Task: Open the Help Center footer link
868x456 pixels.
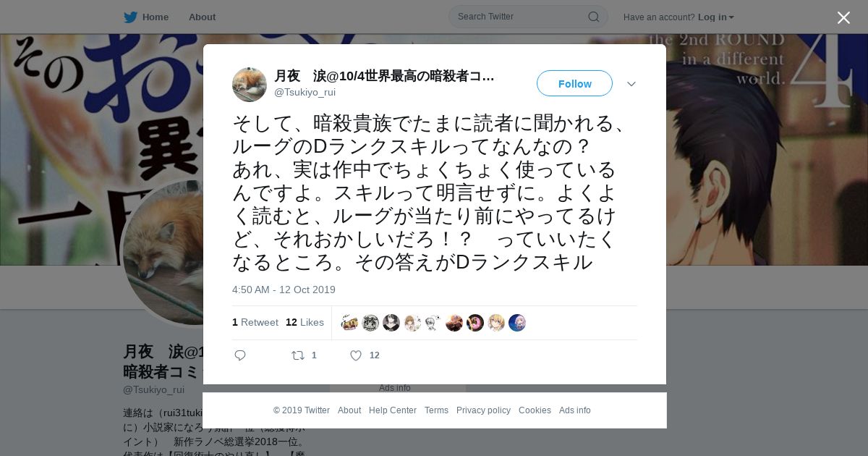Action: pyautogui.click(x=393, y=410)
